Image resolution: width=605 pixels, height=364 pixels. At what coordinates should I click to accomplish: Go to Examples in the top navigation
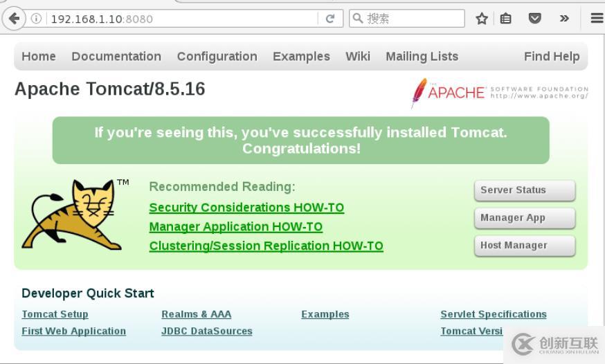[301, 56]
